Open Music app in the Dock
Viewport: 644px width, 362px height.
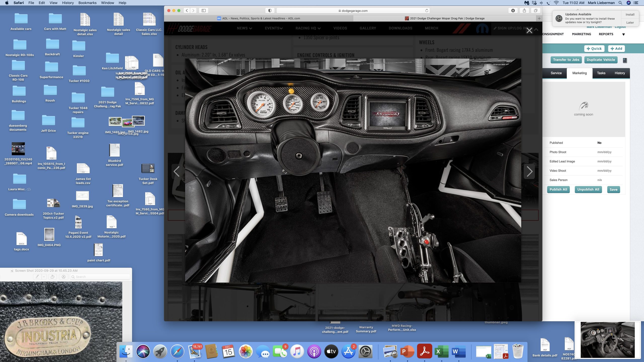[x=297, y=351]
